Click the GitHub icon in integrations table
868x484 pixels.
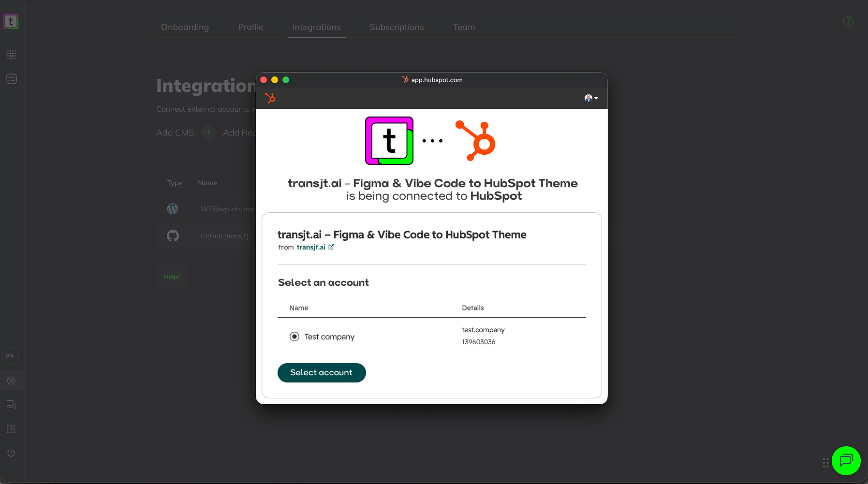pyautogui.click(x=173, y=236)
